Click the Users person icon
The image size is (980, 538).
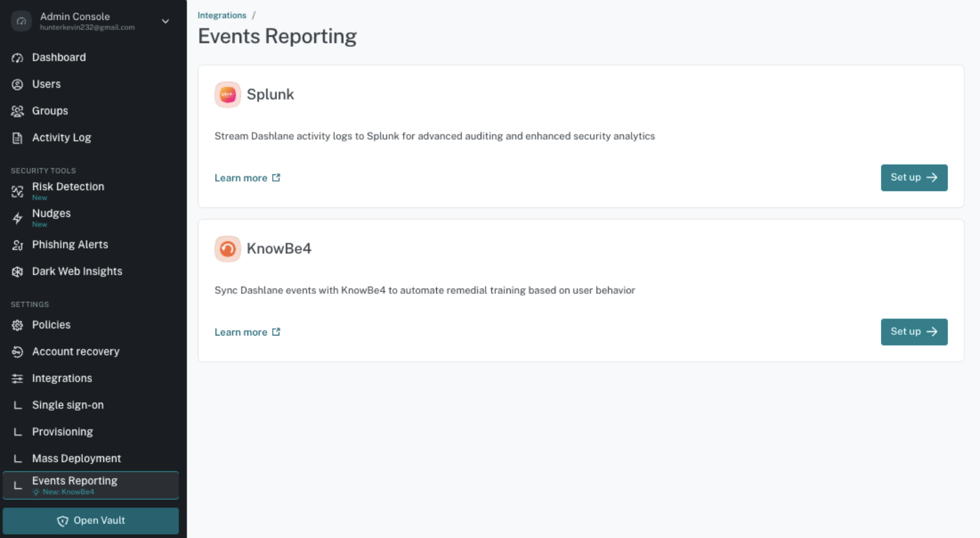click(17, 84)
